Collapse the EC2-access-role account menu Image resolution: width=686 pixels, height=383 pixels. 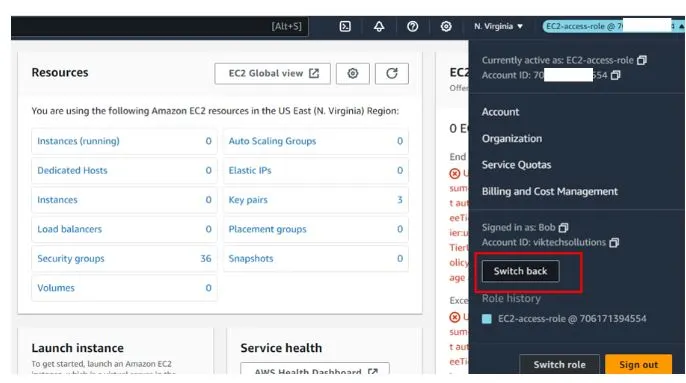612,26
